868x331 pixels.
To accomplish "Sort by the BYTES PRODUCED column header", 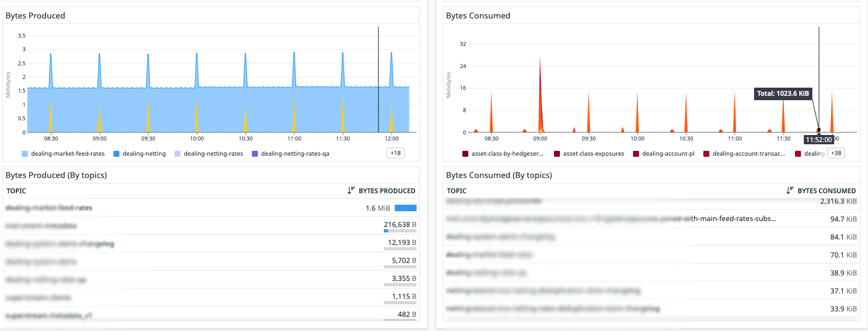I will [x=387, y=191].
